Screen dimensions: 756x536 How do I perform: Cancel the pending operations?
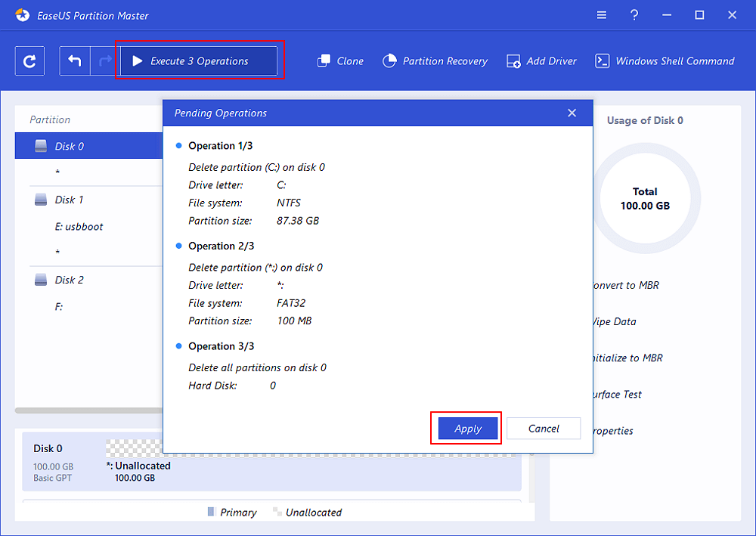(x=544, y=429)
